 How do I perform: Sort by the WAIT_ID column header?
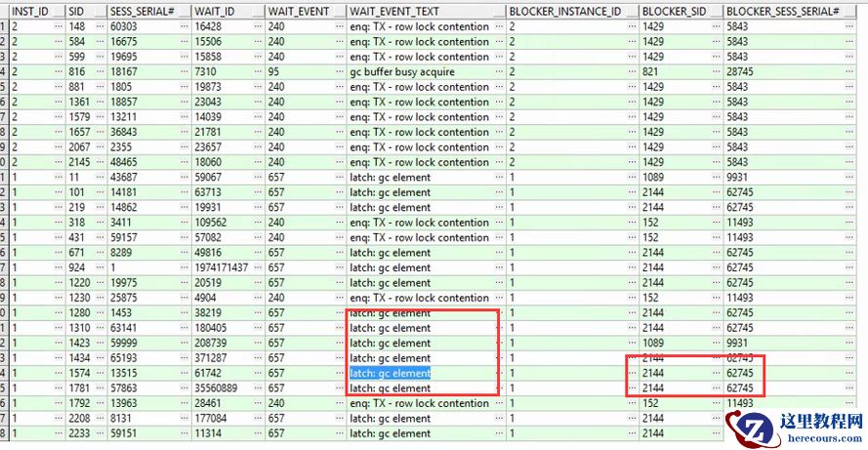coord(228,11)
